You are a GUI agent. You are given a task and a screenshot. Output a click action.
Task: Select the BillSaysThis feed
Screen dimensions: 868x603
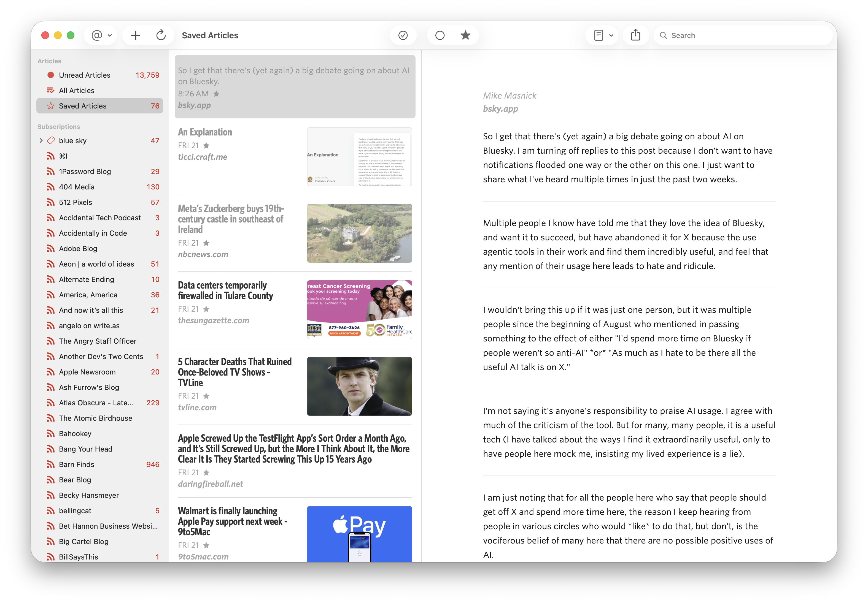pyautogui.click(x=99, y=557)
